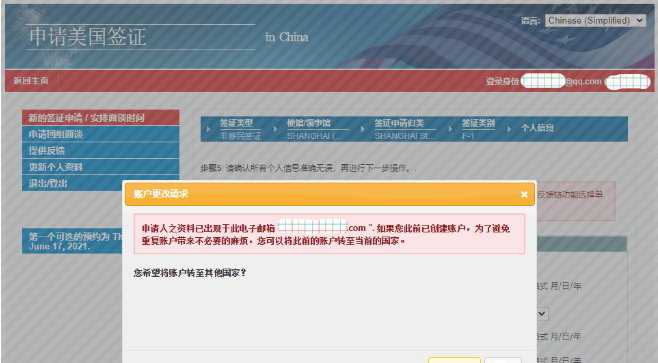Image resolution: width=658 pixels, height=363 pixels.
Task: Close the 账户更改请求 dialog with X
Action: tap(524, 194)
